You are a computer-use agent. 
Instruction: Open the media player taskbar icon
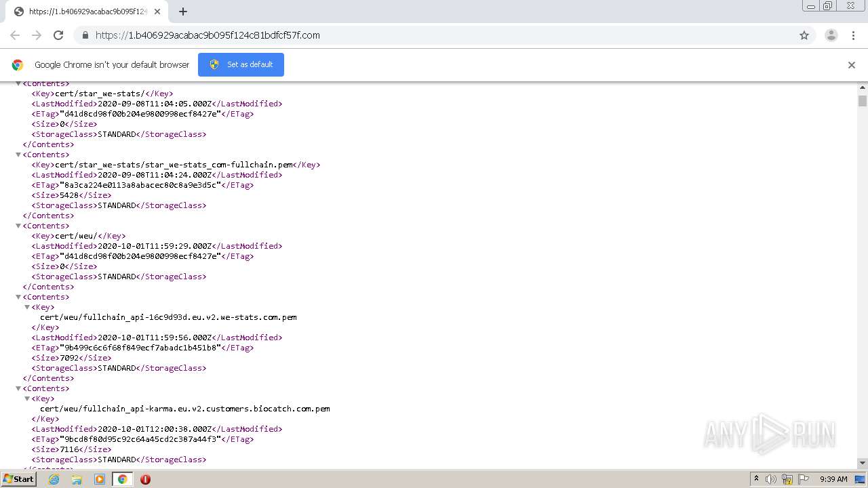coord(100,479)
